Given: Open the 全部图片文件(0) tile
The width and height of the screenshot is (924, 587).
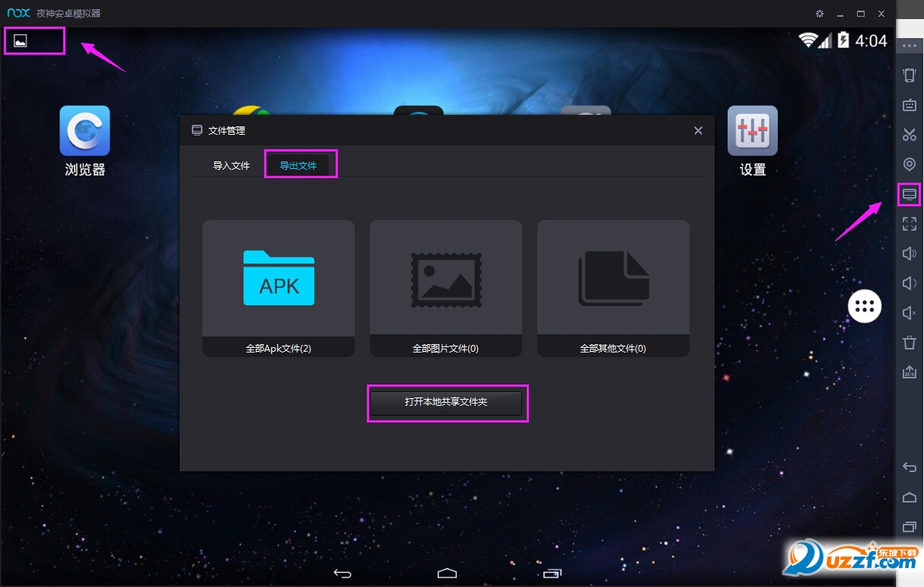Looking at the screenshot, I should (x=446, y=288).
